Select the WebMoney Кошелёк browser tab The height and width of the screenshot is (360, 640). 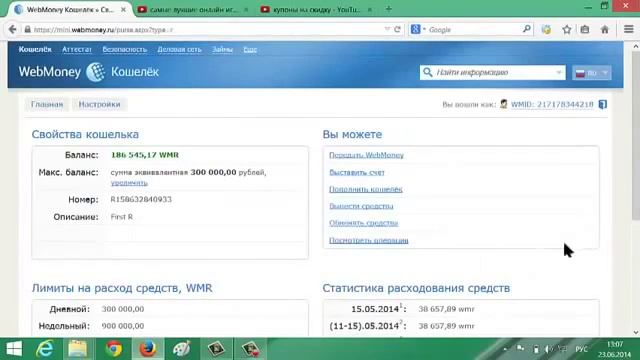(x=69, y=9)
